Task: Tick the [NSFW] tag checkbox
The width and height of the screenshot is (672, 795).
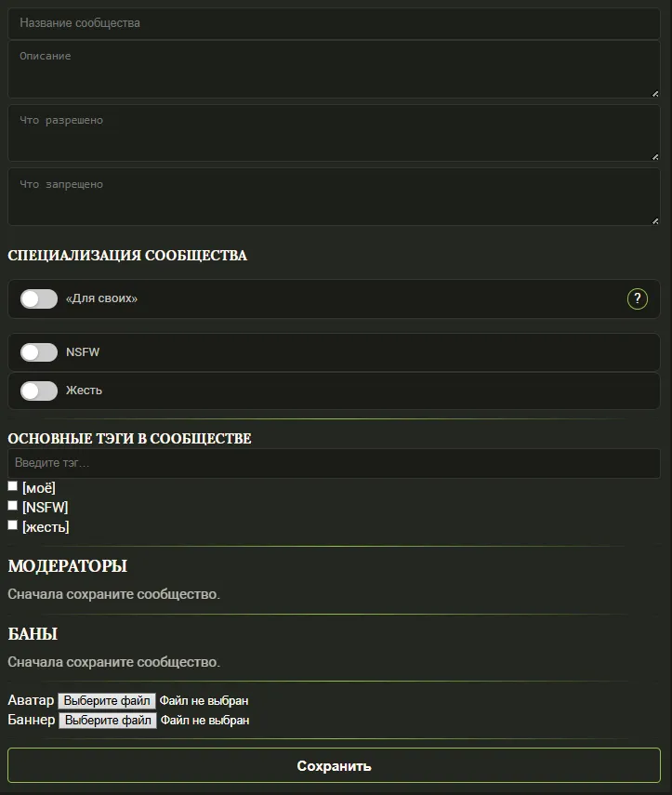Action: click(x=13, y=506)
